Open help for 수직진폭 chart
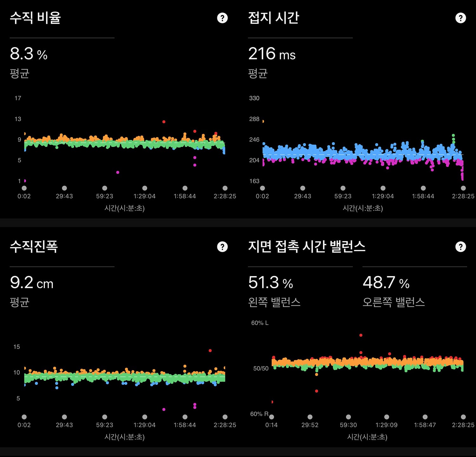The height and width of the screenshot is (457, 476). point(222,247)
